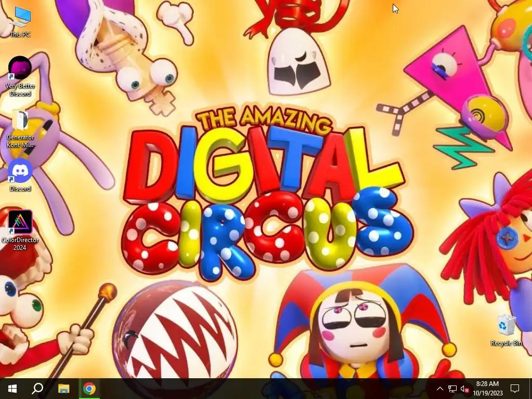Select the ColorDirector 2024 shortcut
532x399 pixels.
[20, 230]
